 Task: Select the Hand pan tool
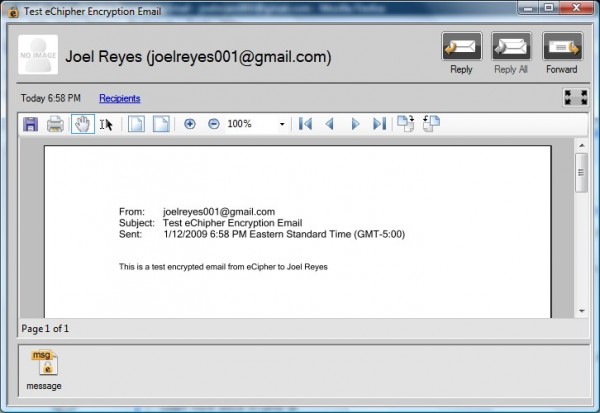point(83,124)
